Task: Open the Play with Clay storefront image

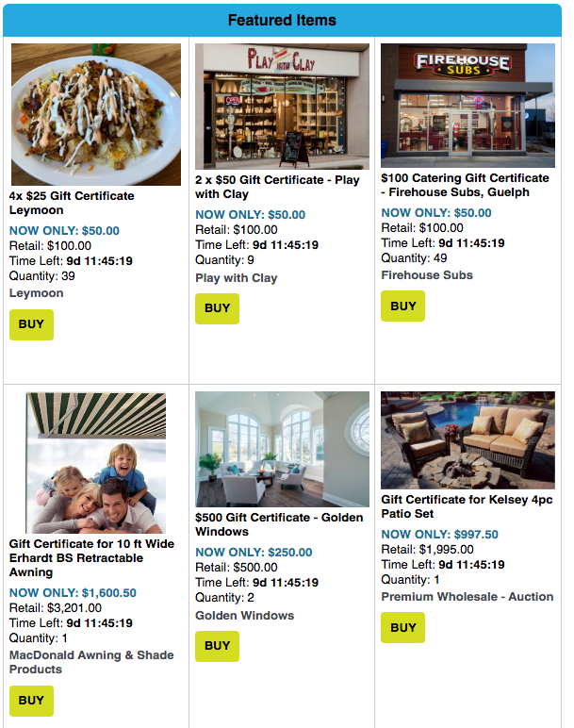Action: point(282,107)
